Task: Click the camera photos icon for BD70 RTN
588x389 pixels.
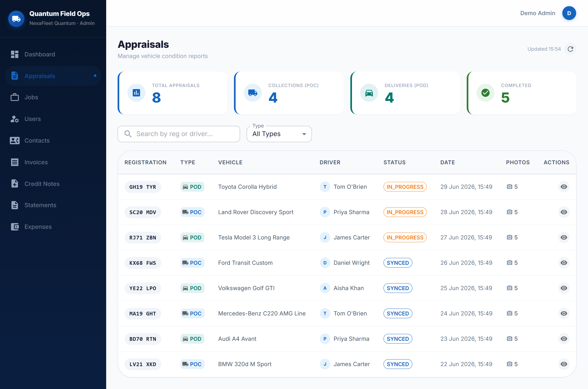Action: pos(509,339)
